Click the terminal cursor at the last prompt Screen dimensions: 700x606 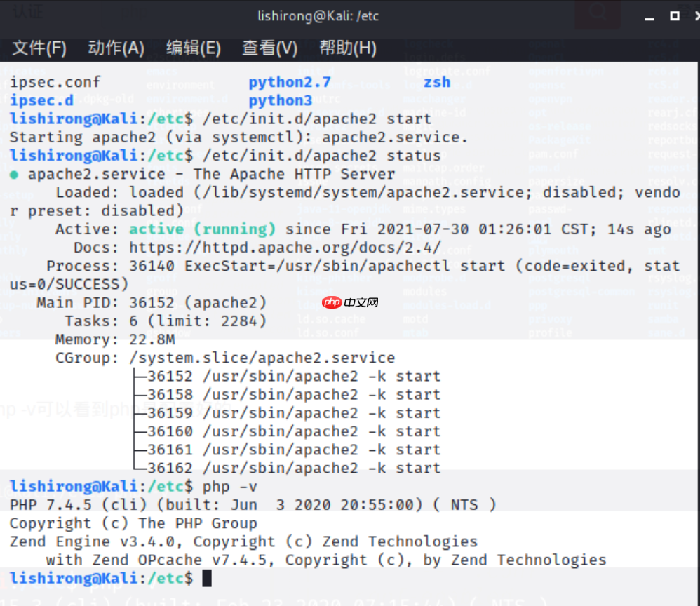click(x=207, y=579)
